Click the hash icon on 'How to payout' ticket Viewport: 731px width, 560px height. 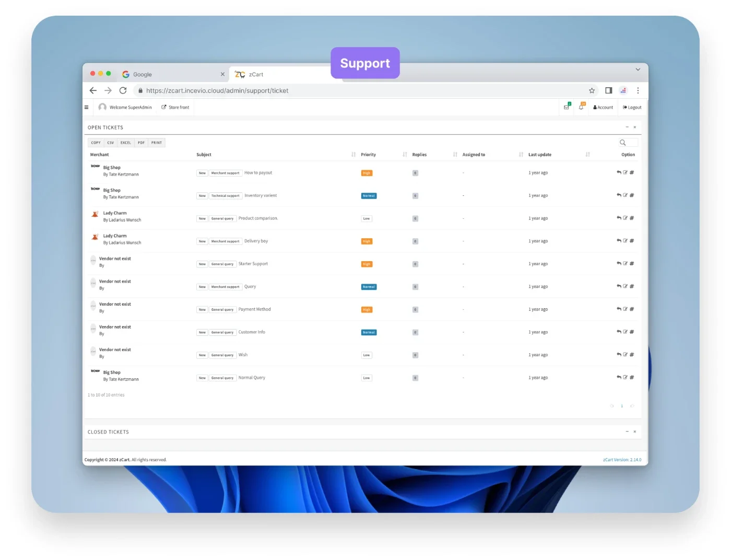[632, 172]
